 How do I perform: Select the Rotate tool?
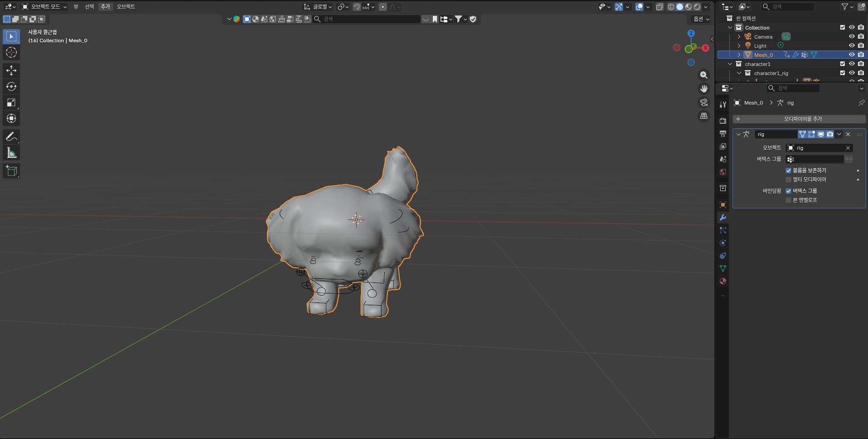tap(11, 86)
